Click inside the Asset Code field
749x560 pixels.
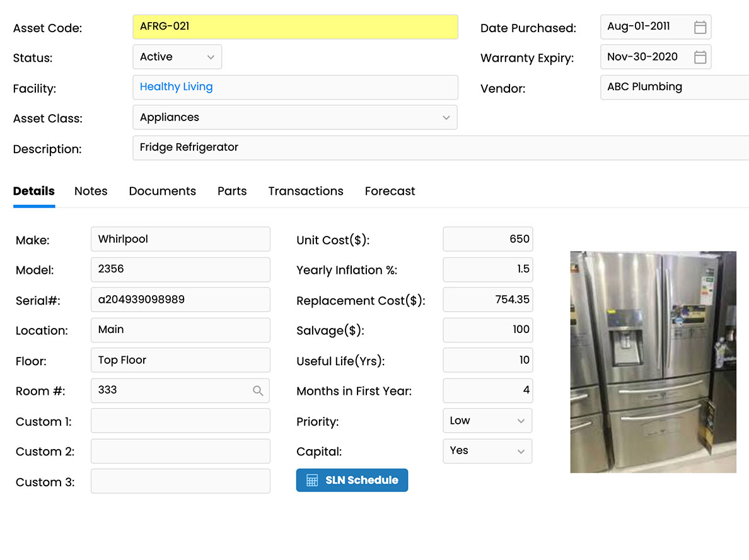click(295, 26)
